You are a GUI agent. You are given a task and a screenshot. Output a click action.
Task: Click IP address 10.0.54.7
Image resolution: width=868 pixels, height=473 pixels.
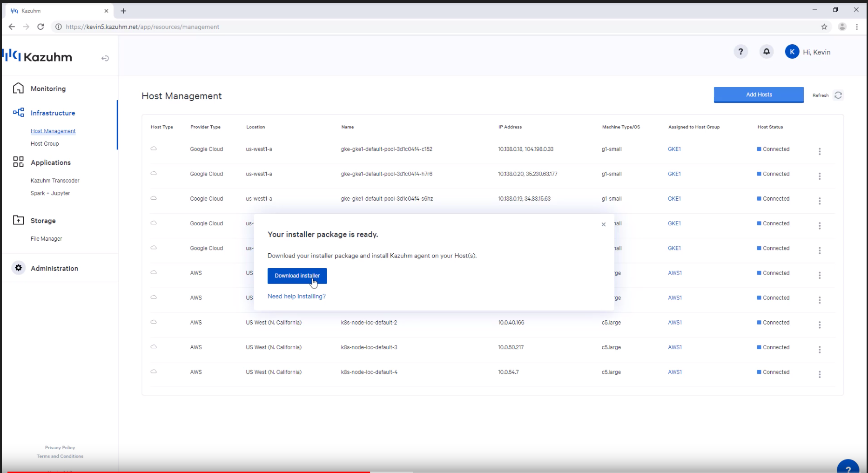508,372
